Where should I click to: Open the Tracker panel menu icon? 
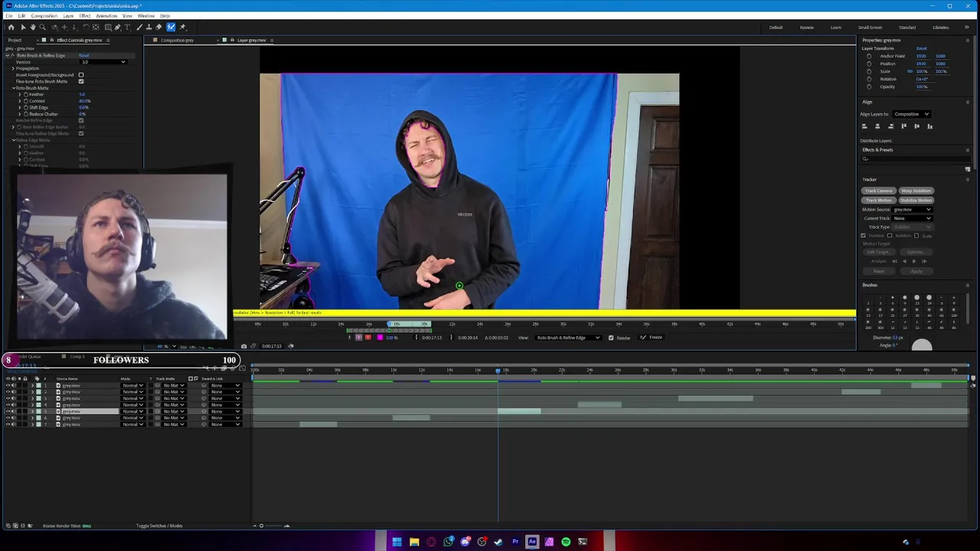pyautogui.click(x=968, y=180)
